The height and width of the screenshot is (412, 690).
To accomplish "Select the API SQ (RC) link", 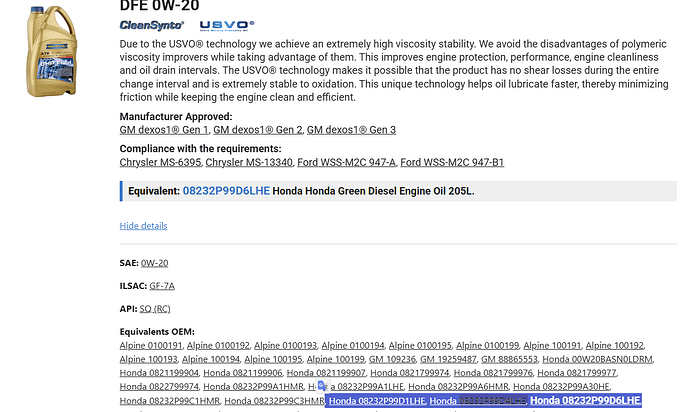I will pyautogui.click(x=155, y=309).
